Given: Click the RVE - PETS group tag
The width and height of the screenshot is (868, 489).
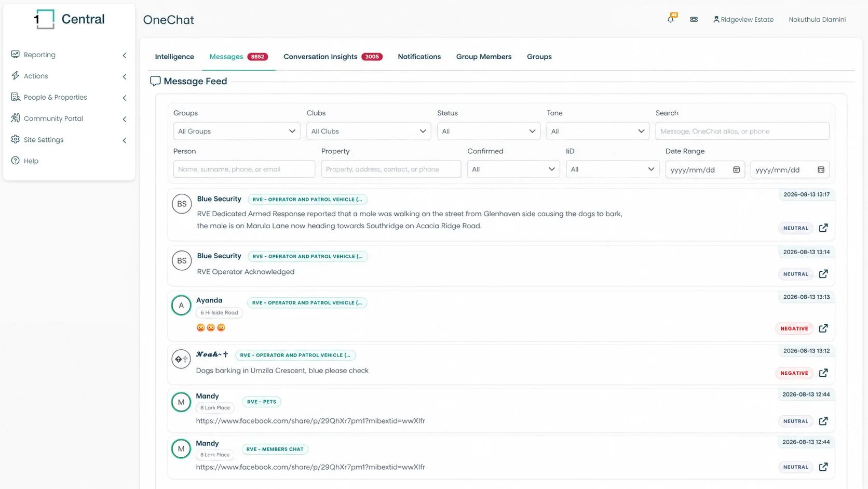Looking at the screenshot, I should 262,402.
